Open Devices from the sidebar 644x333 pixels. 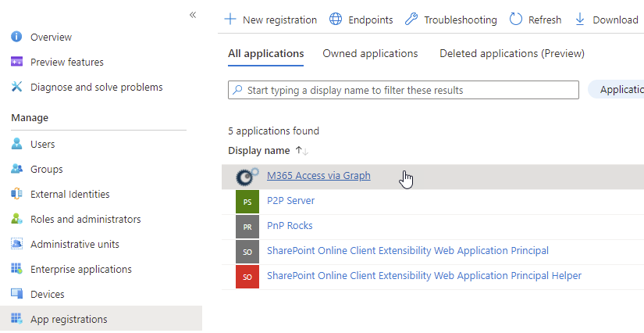click(47, 294)
